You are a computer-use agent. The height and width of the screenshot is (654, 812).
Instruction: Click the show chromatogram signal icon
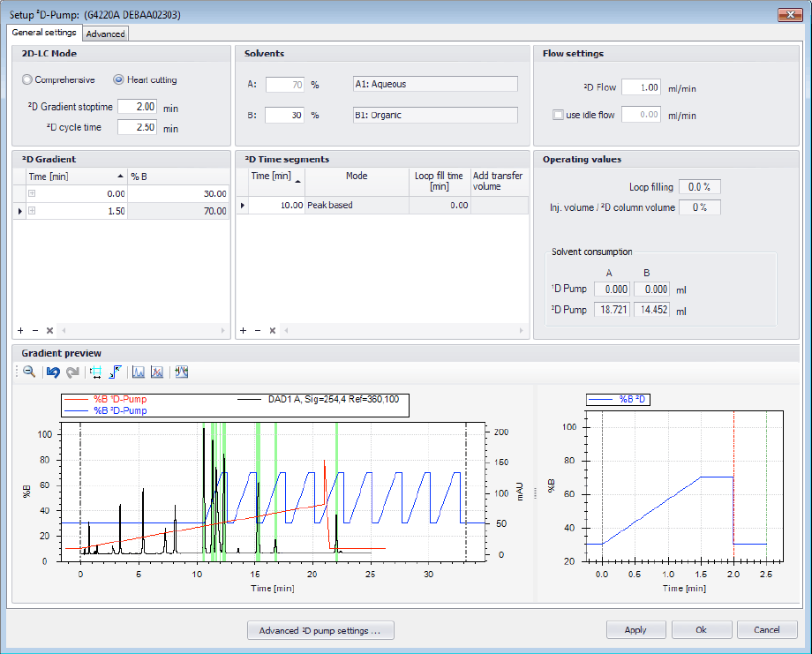[x=139, y=372]
